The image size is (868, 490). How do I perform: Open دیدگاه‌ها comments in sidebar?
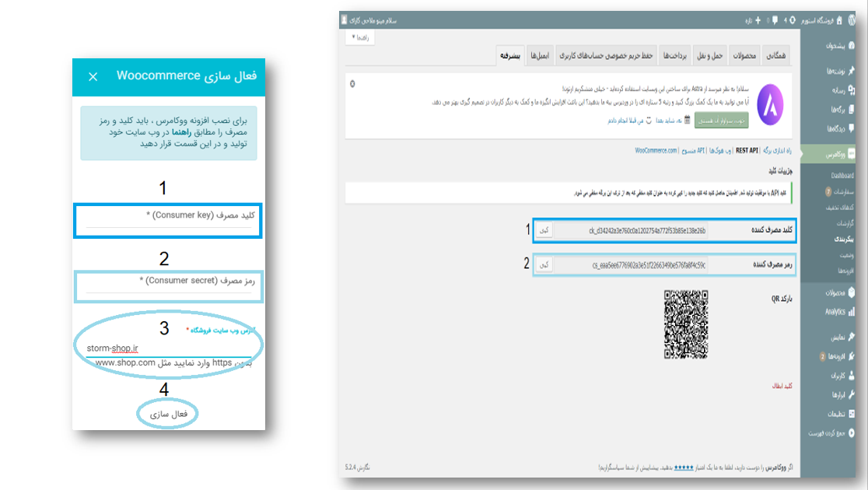point(840,129)
